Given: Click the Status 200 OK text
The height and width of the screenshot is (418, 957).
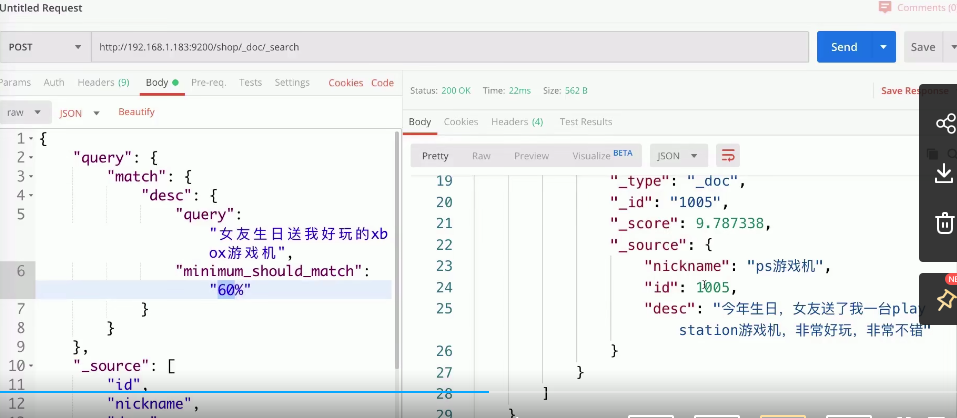Looking at the screenshot, I should [x=440, y=90].
